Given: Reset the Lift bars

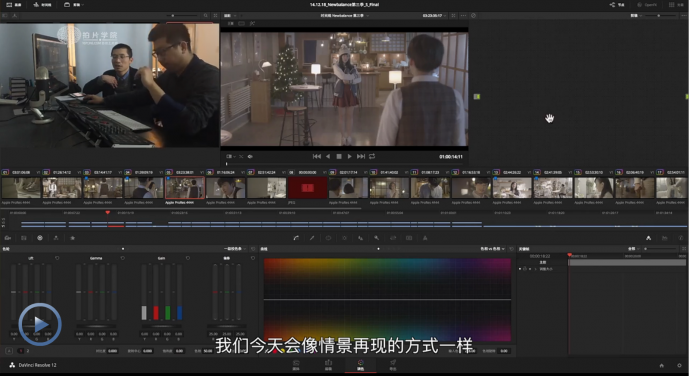Looking at the screenshot, I should pos(57,258).
